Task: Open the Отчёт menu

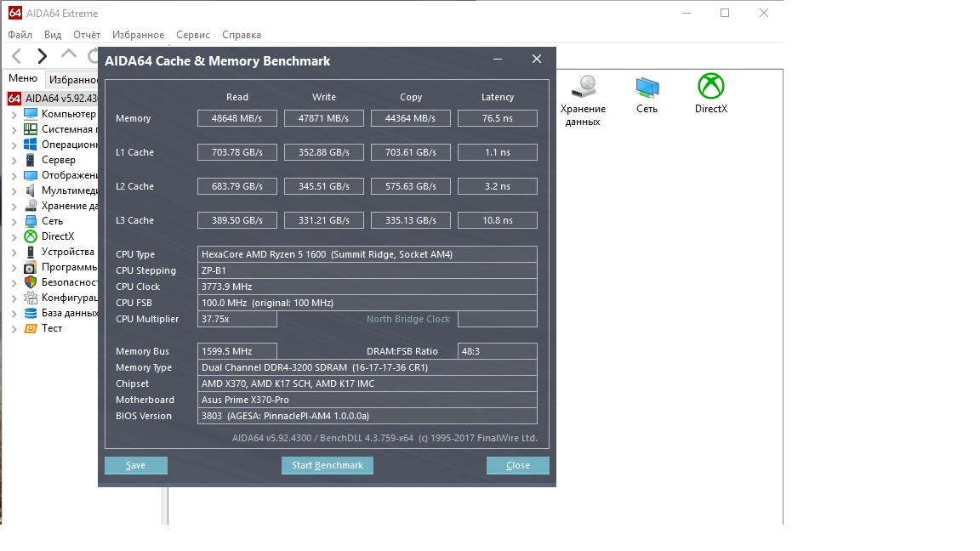Action: tap(87, 35)
